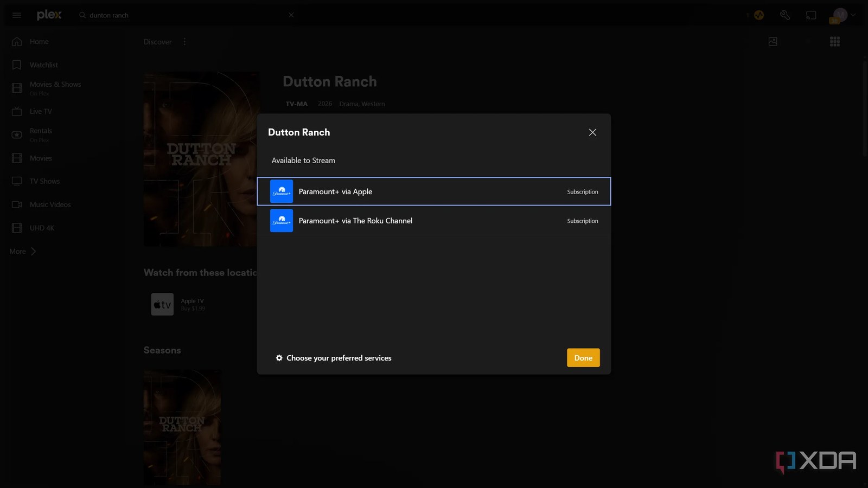Screen dimensions: 868x488
Task: Clear the search field text
Action: [x=291, y=15]
